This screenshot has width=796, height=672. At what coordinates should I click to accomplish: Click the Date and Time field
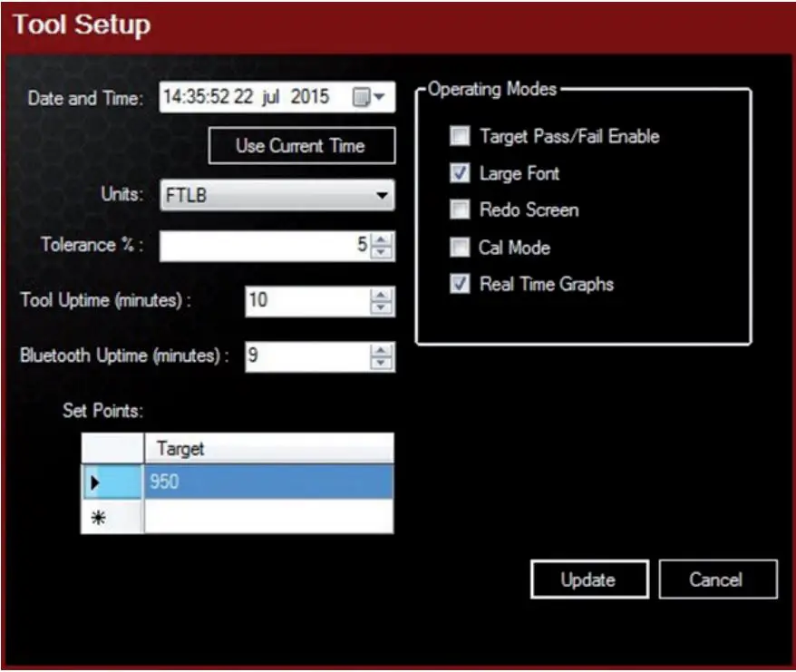(x=277, y=96)
